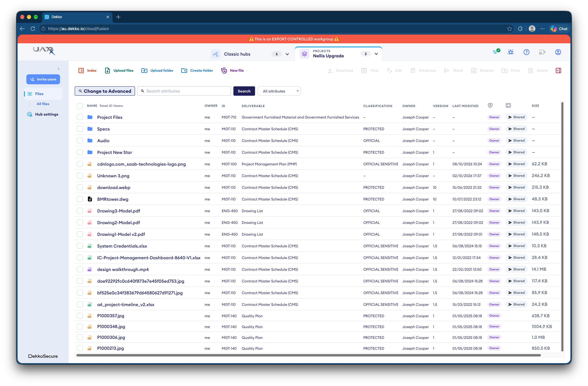588x386 pixels.
Task: Bookmark the page with the star icon
Action: click(510, 29)
